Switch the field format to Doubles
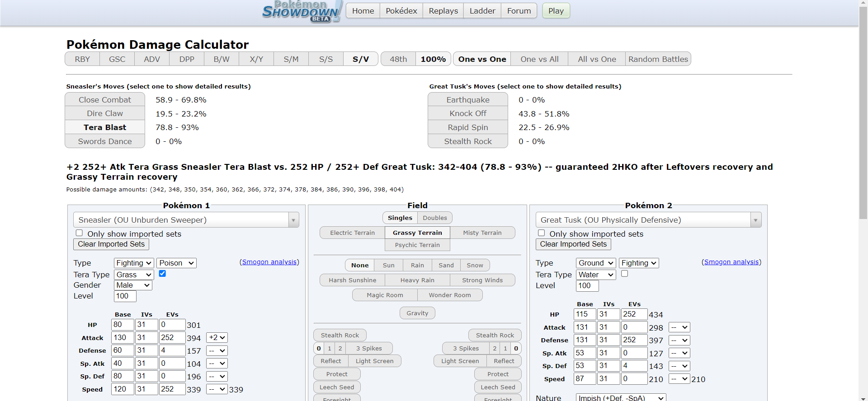This screenshot has height=401, width=868. tap(435, 218)
